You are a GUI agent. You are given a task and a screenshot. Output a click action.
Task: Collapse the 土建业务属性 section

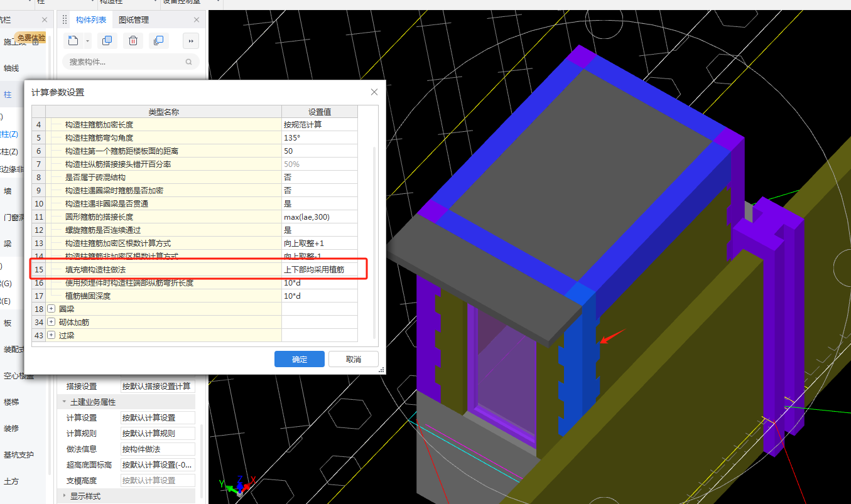[x=63, y=402]
